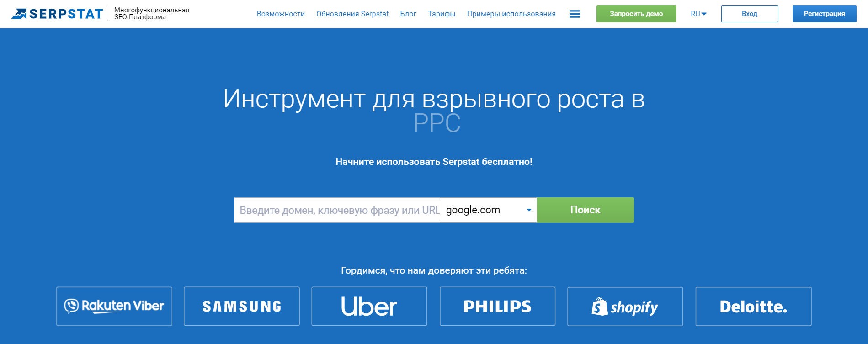The height and width of the screenshot is (344, 868).
Task: Click the green Поиск button
Action: (585, 210)
